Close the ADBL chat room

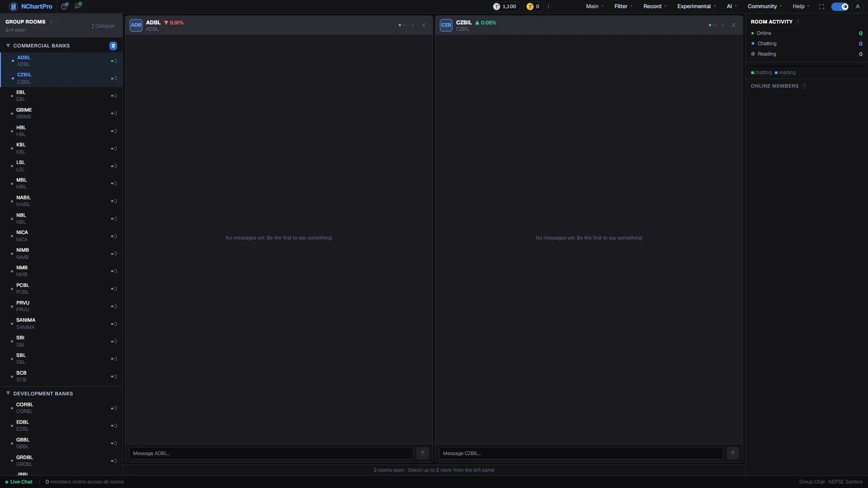pos(424,25)
